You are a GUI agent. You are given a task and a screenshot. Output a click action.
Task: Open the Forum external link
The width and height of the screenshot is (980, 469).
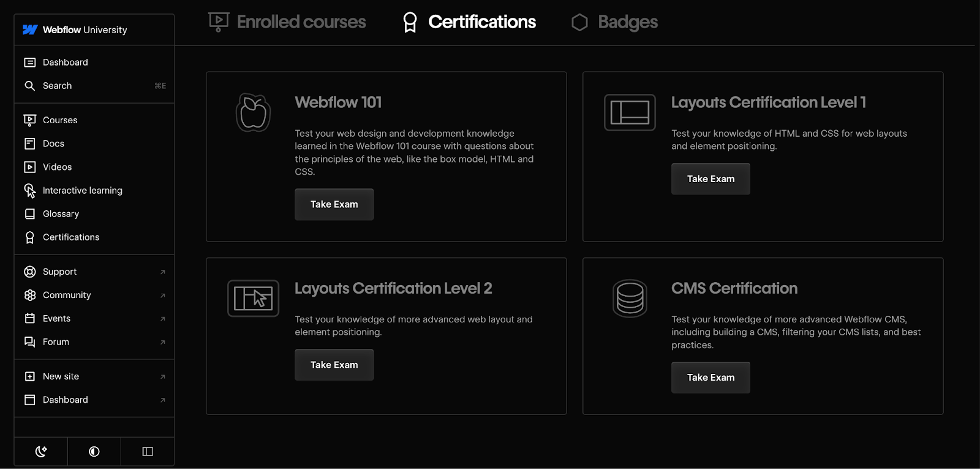point(56,342)
